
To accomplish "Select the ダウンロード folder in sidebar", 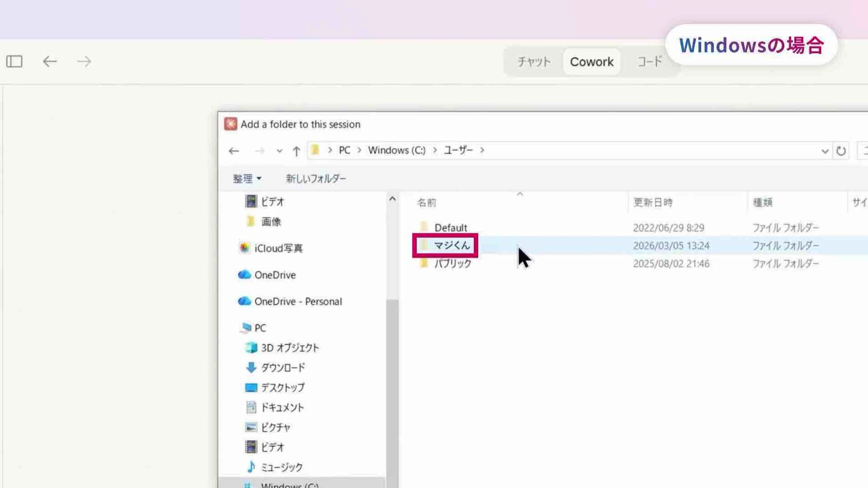I will pyautogui.click(x=283, y=367).
